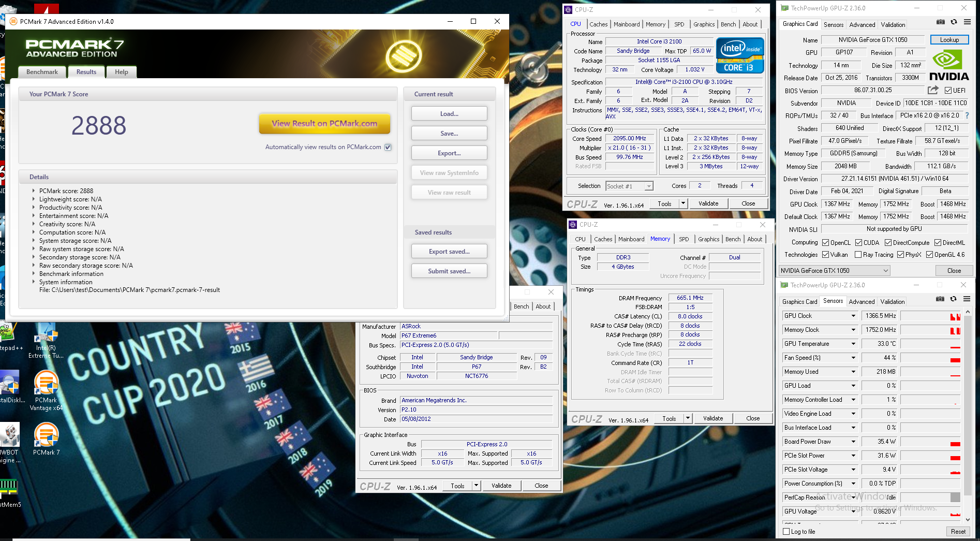Click the Load... button in Current result
Viewport: 980px width, 541px height.
pyautogui.click(x=449, y=113)
